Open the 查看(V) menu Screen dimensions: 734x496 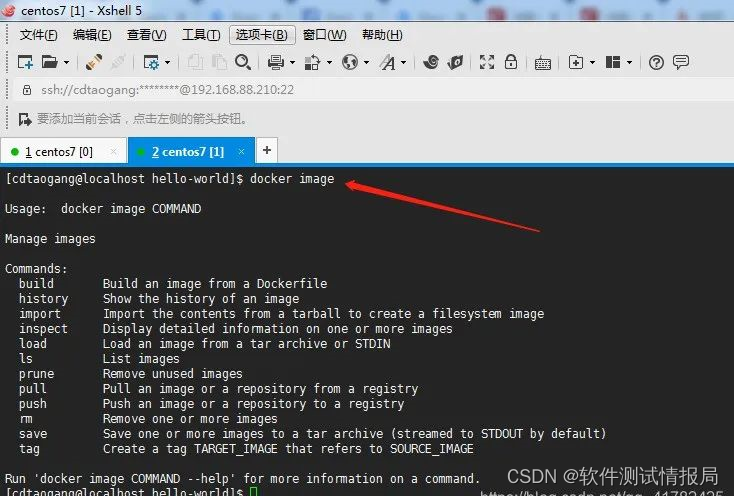coord(147,35)
